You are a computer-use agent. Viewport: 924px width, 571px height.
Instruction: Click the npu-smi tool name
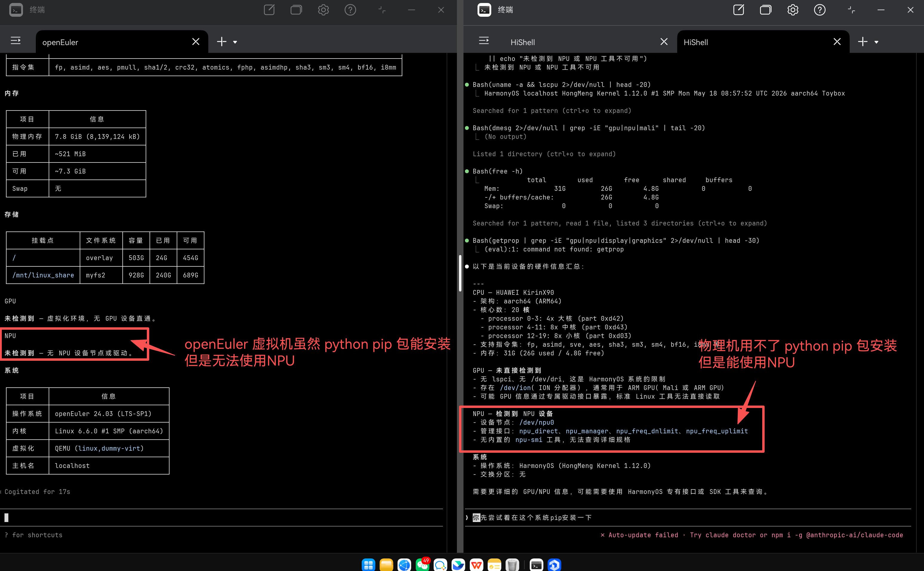(529, 440)
